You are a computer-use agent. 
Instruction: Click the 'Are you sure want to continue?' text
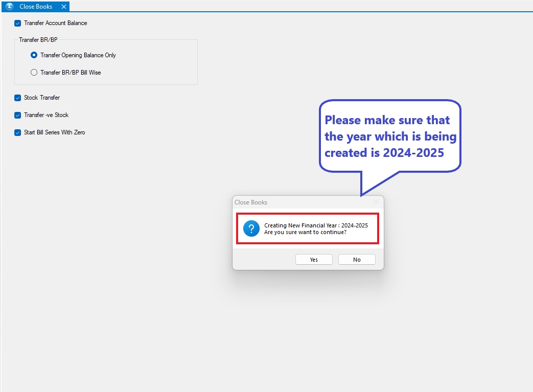(305, 233)
